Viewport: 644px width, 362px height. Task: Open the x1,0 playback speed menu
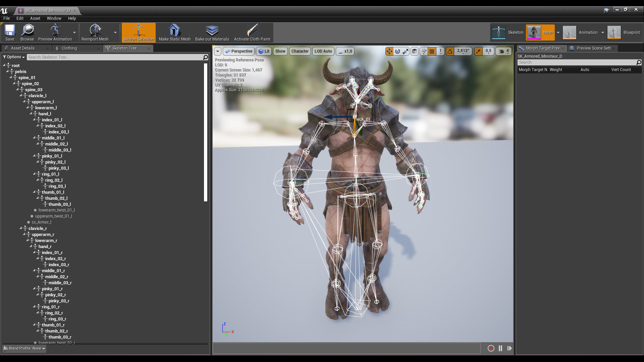pyautogui.click(x=345, y=51)
